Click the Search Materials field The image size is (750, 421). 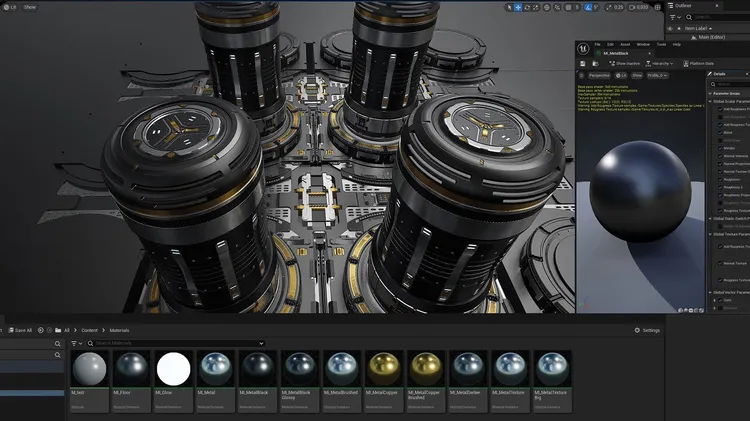click(176, 343)
